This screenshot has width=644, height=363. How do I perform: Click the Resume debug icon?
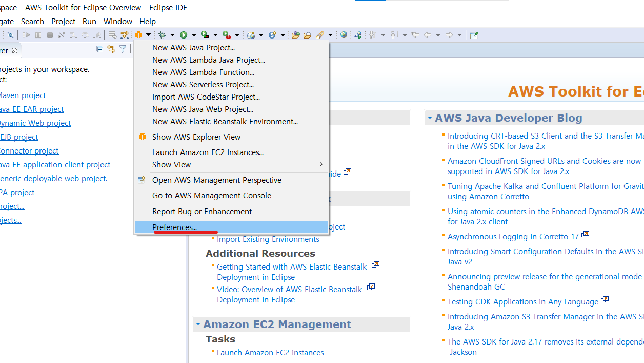coord(26,35)
